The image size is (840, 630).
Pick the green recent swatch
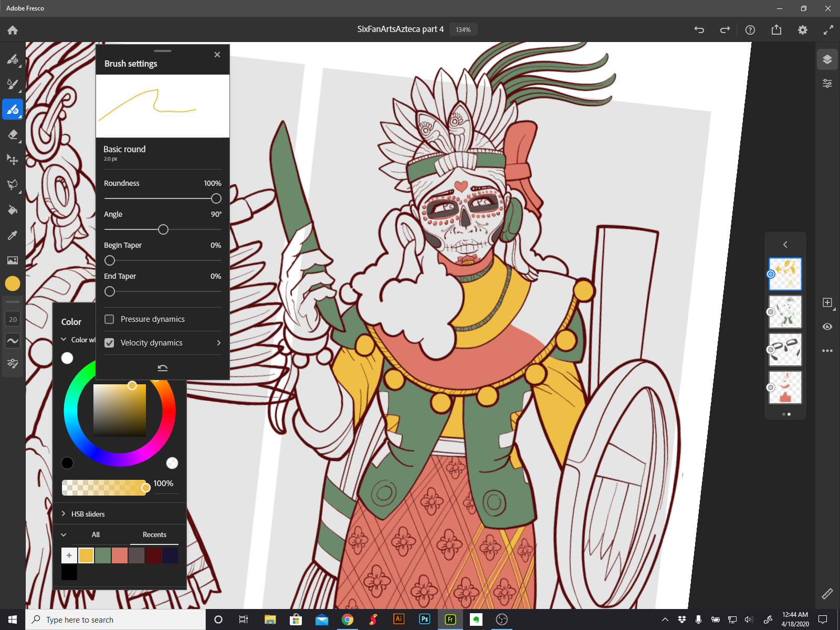pyautogui.click(x=103, y=555)
